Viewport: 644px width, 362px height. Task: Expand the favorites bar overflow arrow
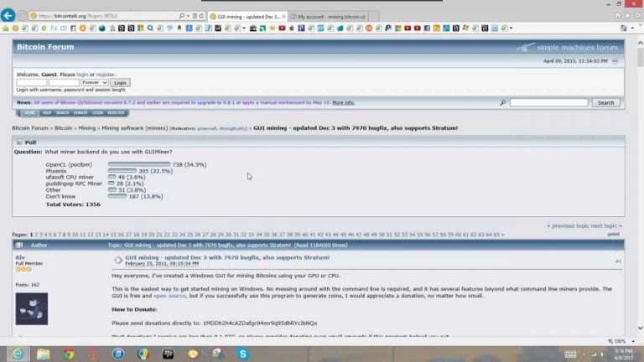511,28
